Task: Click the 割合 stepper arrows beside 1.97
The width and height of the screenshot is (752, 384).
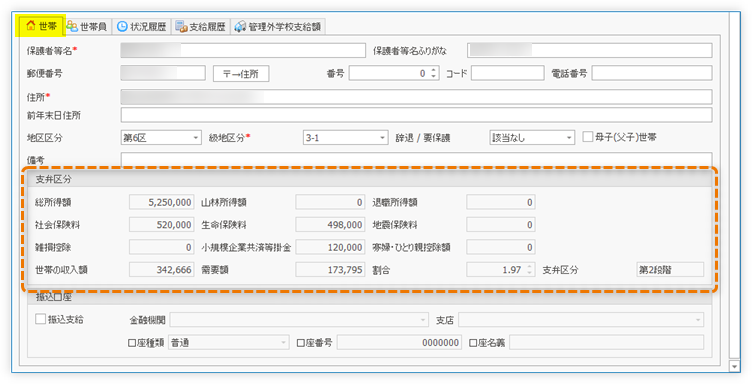Action: 529,270
